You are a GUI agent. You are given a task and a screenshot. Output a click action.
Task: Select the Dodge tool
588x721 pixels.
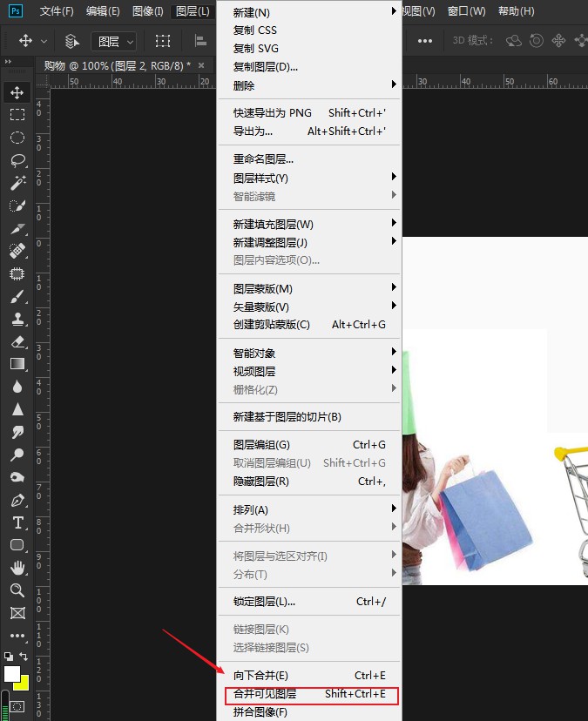point(17,455)
